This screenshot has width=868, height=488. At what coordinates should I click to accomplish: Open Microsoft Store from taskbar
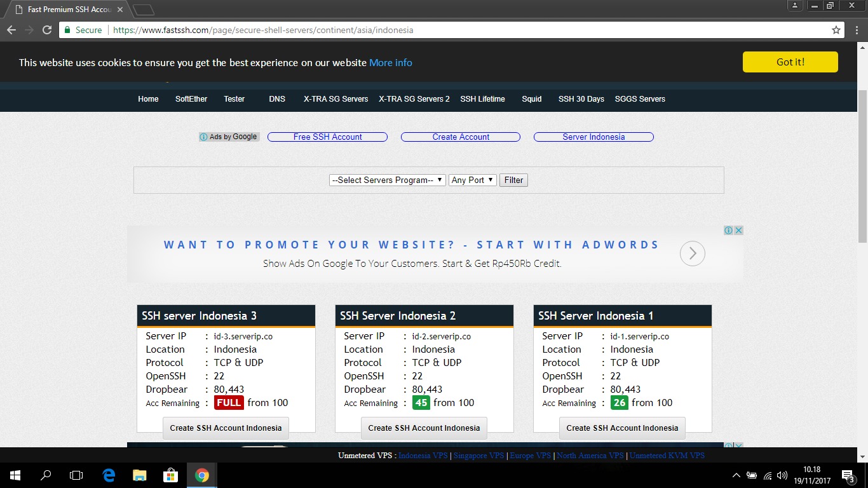tap(170, 475)
